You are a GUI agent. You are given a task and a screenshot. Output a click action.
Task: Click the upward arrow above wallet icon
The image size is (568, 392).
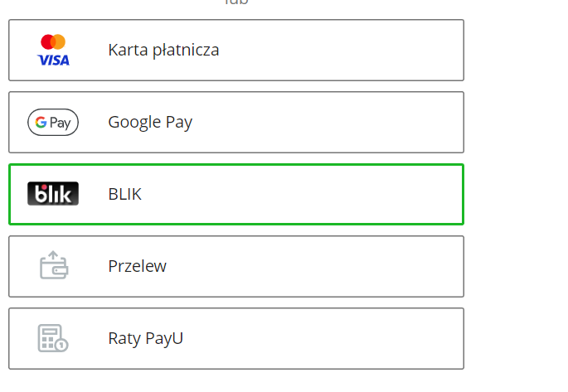(53, 255)
